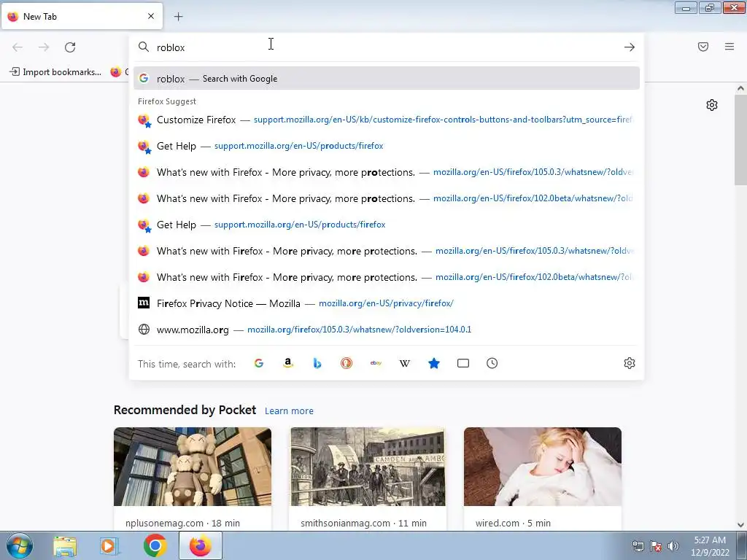Reload the current page
Viewport: 747px width, 560px height.
click(70, 47)
